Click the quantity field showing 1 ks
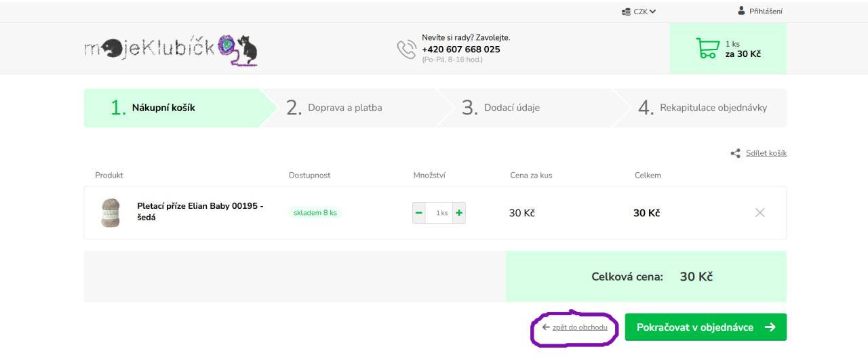This screenshot has width=868, height=364. tap(439, 213)
